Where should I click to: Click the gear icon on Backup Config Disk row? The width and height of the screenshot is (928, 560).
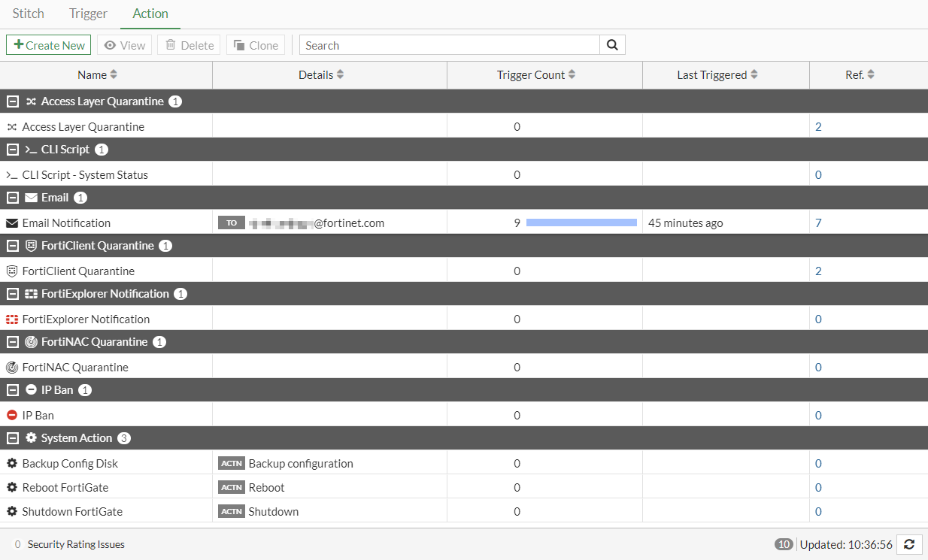pos(13,463)
